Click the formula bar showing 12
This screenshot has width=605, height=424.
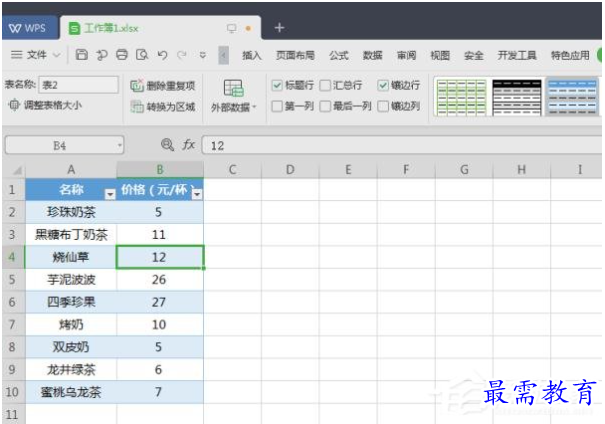(401, 145)
